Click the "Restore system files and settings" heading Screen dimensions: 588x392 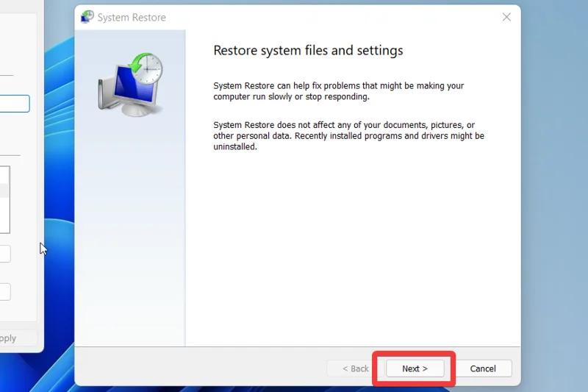pos(308,50)
